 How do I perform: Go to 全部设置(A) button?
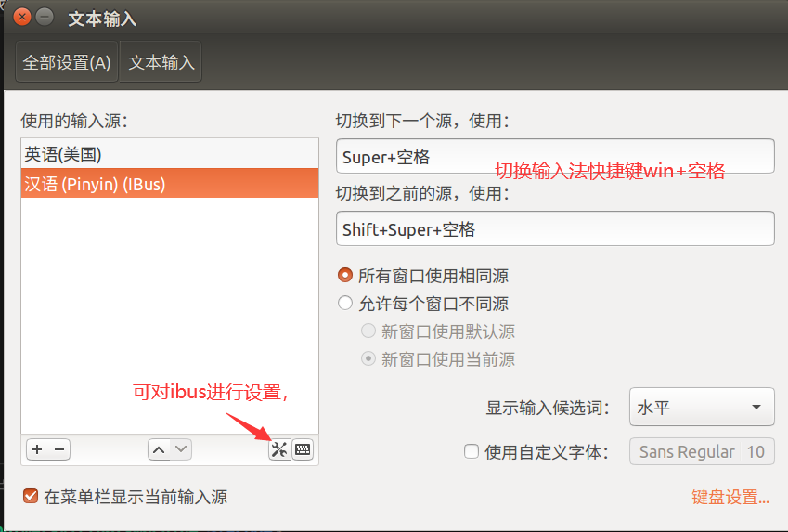(67, 62)
